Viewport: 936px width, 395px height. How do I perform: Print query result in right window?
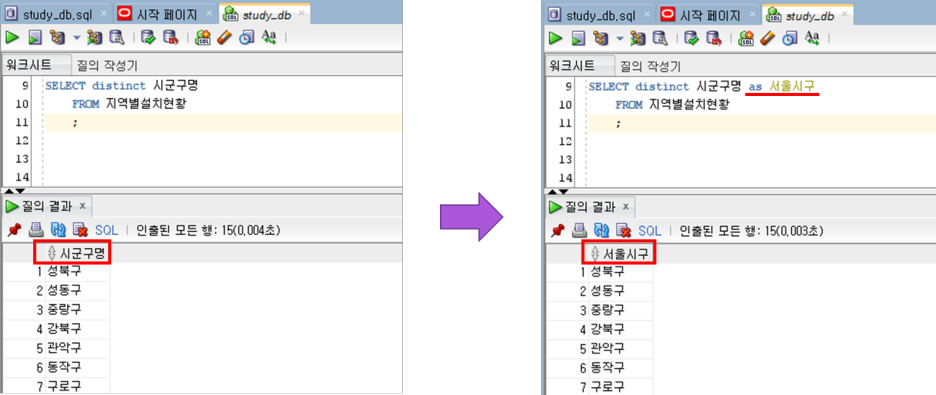tap(580, 230)
